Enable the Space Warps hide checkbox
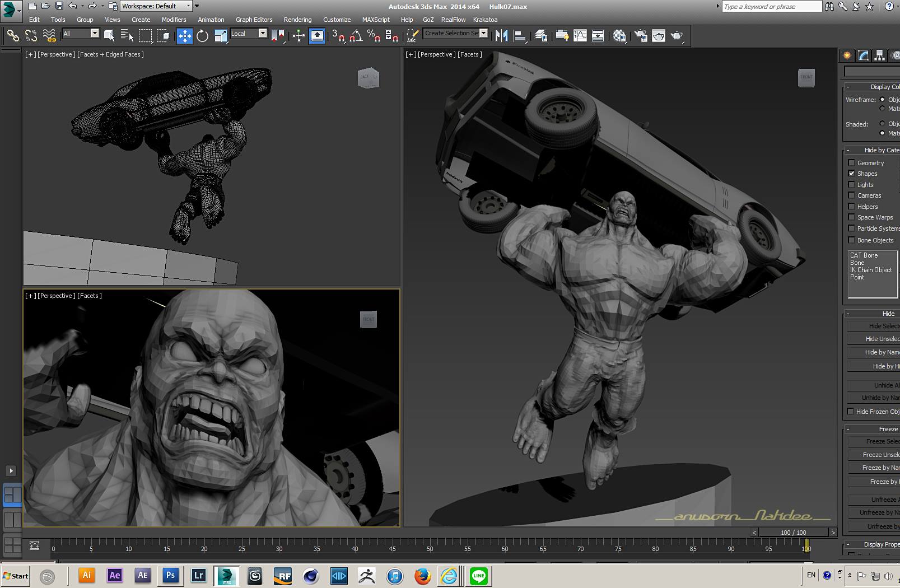900x588 pixels. [x=851, y=217]
